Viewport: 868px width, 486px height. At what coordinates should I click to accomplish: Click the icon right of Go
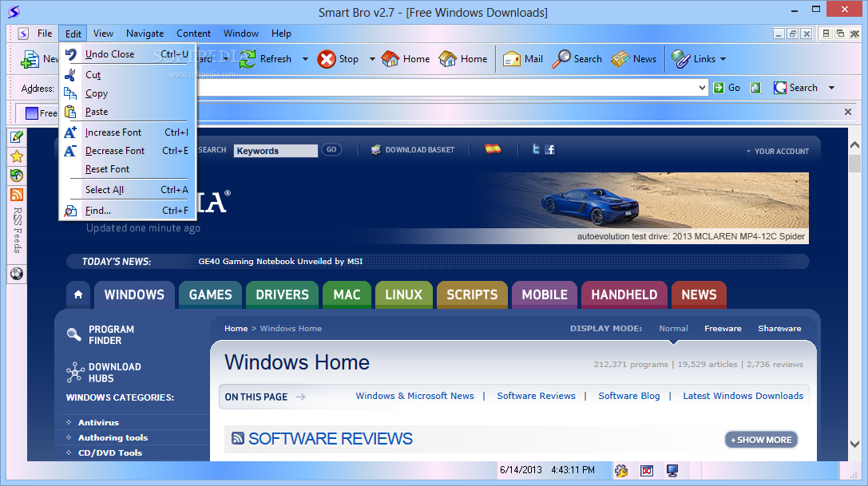[755, 88]
